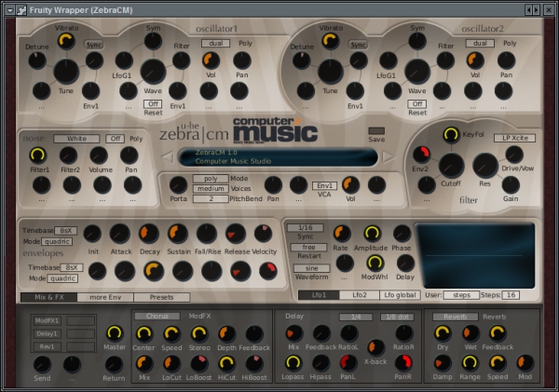Open the poly Mode selector
The height and width of the screenshot is (392, 559).
click(211, 179)
